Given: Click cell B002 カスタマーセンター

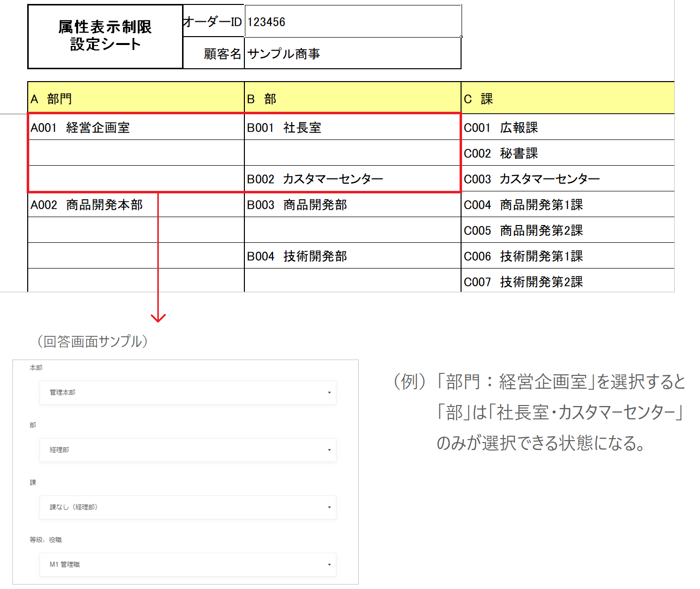Looking at the screenshot, I should tap(352, 179).
